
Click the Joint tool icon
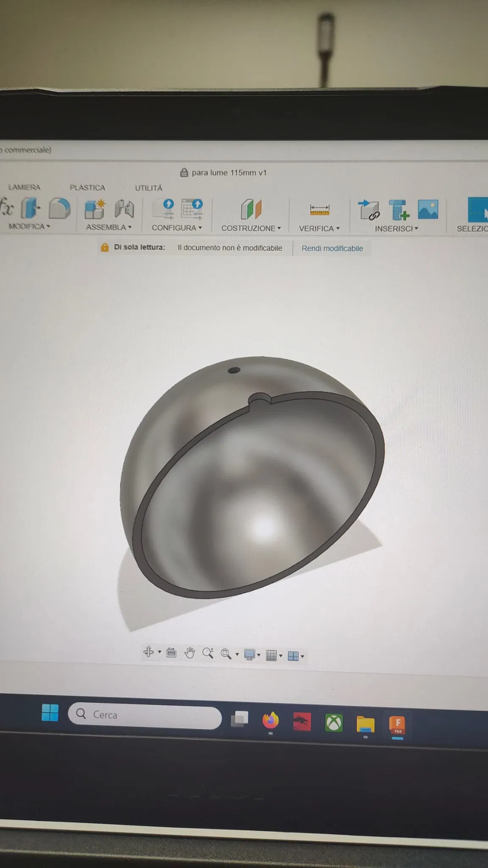tap(125, 209)
